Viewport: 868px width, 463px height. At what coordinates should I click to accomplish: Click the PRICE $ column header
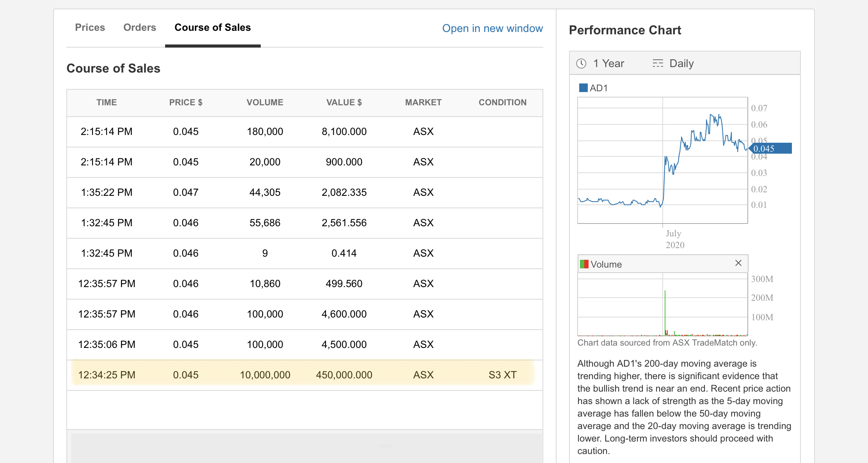(x=186, y=102)
